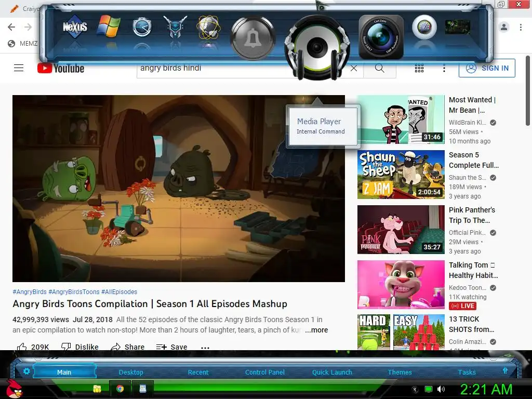Click the #AngryBirds hashtag link
532x399 pixels.
pyautogui.click(x=30, y=292)
